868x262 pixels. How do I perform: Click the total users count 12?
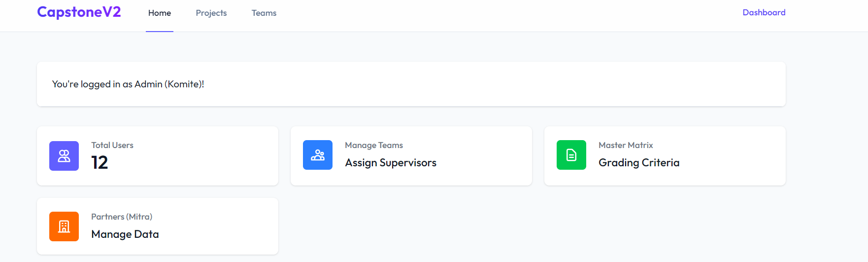[x=100, y=163]
